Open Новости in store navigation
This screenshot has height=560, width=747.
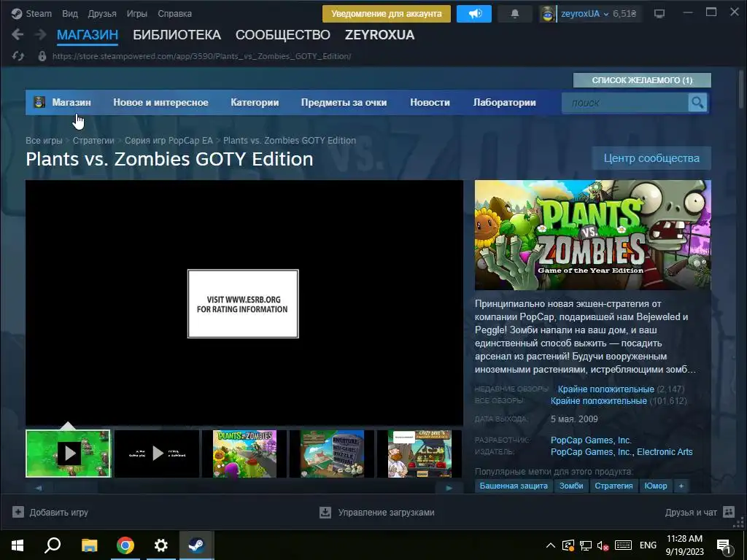click(430, 102)
